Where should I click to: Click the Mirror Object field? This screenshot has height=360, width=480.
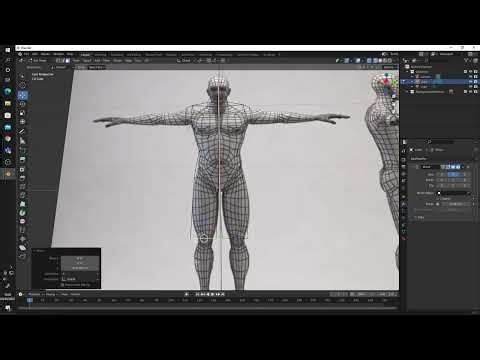(x=454, y=193)
